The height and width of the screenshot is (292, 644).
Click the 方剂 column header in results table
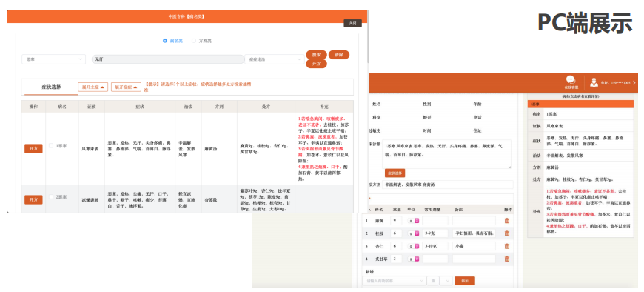click(219, 107)
